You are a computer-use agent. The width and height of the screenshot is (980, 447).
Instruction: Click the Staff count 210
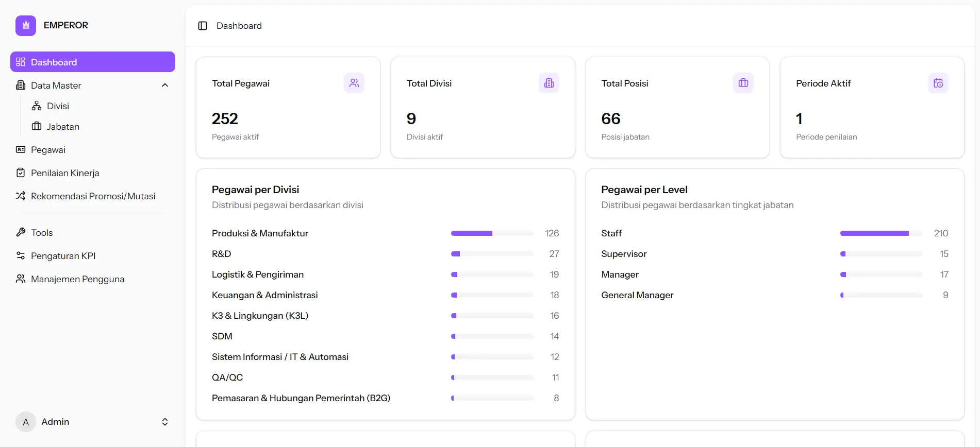tap(941, 233)
